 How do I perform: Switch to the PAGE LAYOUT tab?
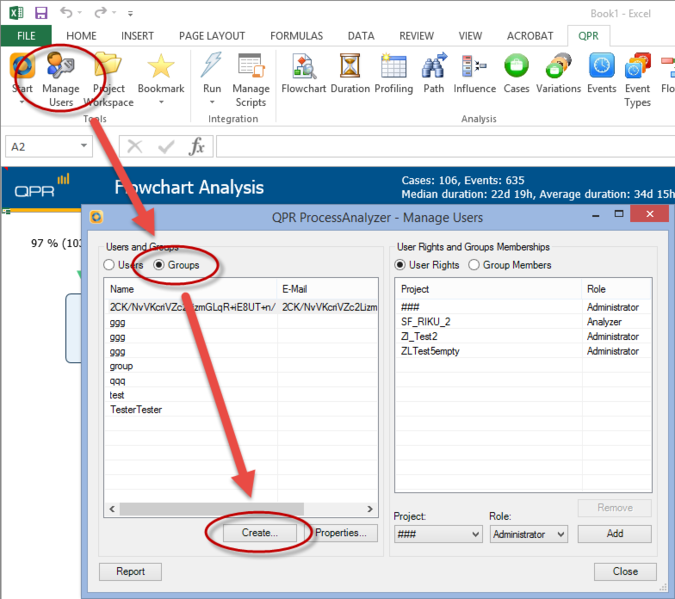pos(212,36)
